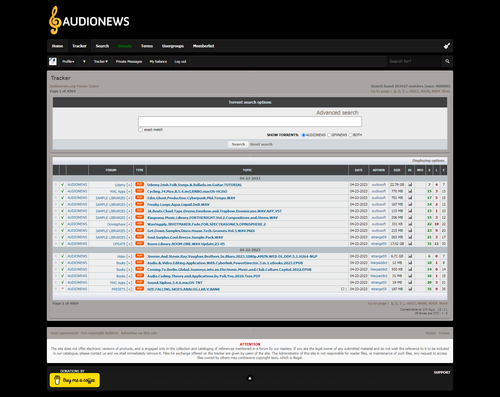Click download icon for Boom Library BOOM ONE row
Image resolution: width=500 pixels, height=397 pixels.
[410, 244]
